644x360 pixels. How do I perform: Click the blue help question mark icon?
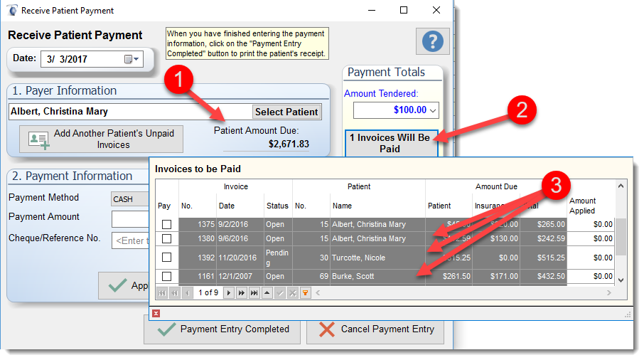pyautogui.click(x=432, y=41)
